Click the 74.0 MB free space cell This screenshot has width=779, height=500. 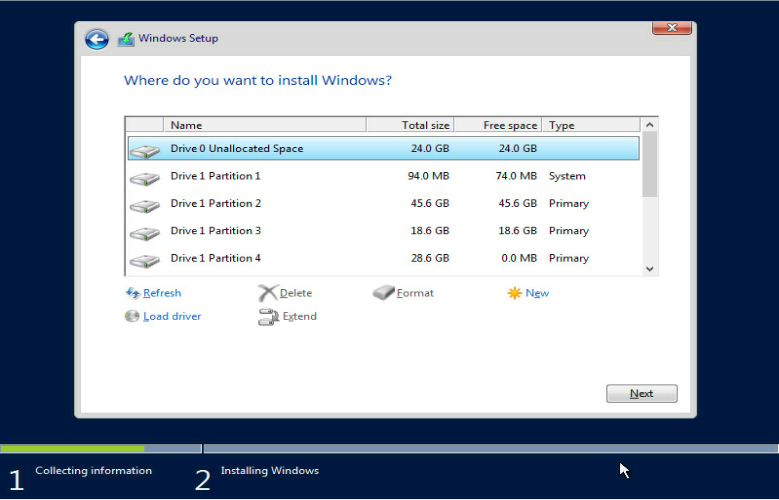(516, 176)
